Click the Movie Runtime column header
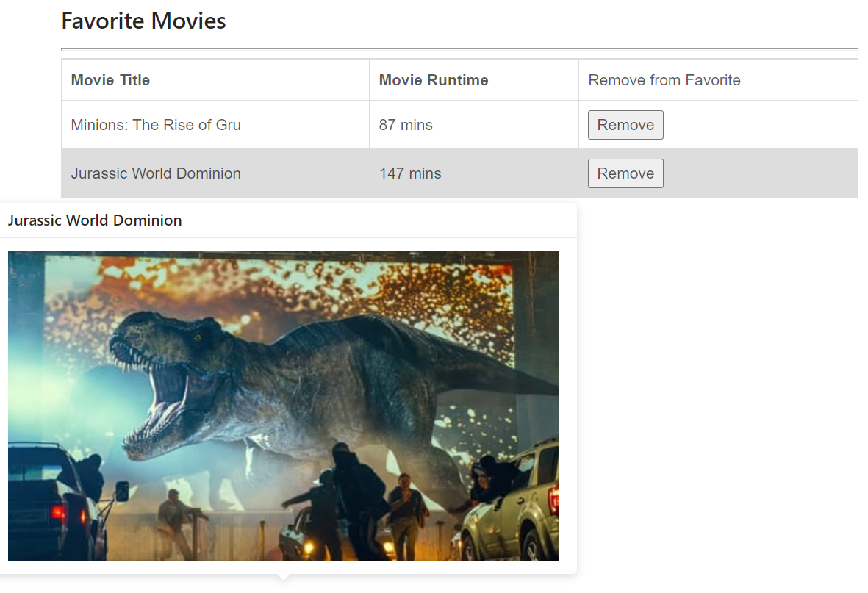This screenshot has width=868, height=593. pyautogui.click(x=474, y=80)
